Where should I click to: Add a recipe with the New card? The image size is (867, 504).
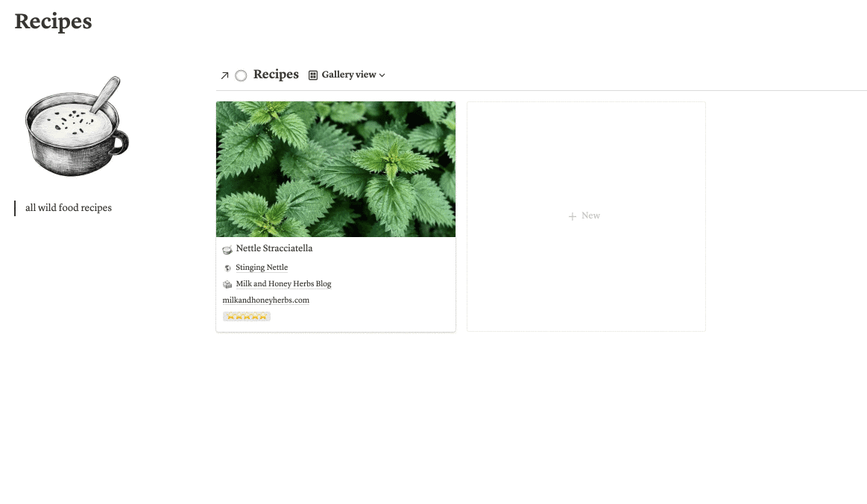pyautogui.click(x=586, y=216)
